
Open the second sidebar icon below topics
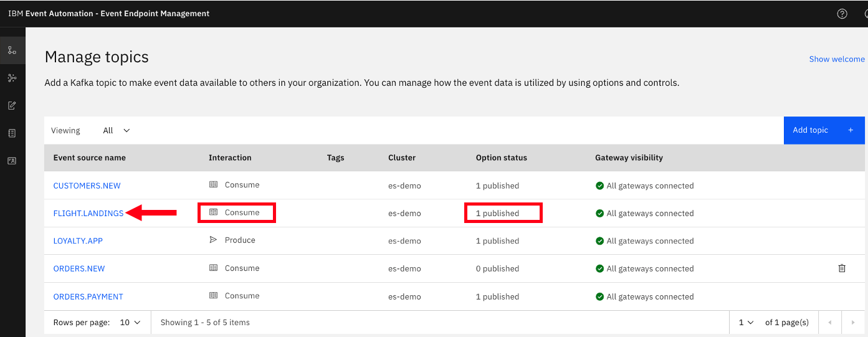(12, 78)
